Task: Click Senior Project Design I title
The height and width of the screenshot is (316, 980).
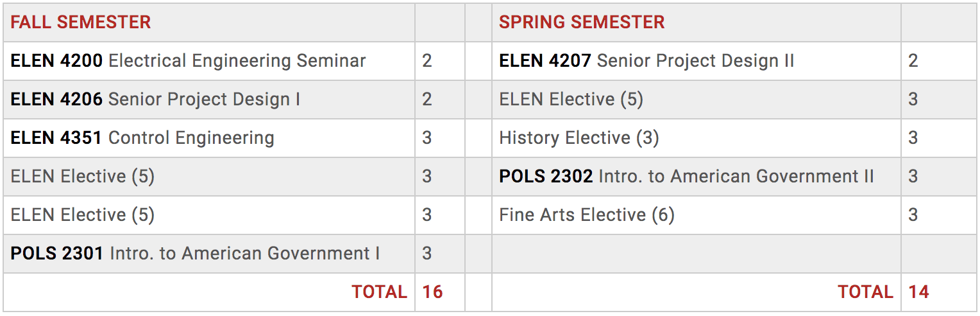Action: 204,100
